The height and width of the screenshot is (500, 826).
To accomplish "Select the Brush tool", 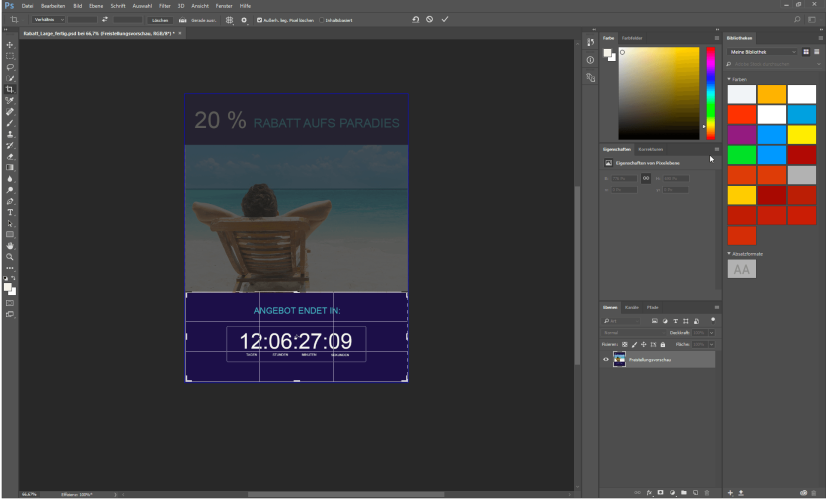I will (9, 123).
